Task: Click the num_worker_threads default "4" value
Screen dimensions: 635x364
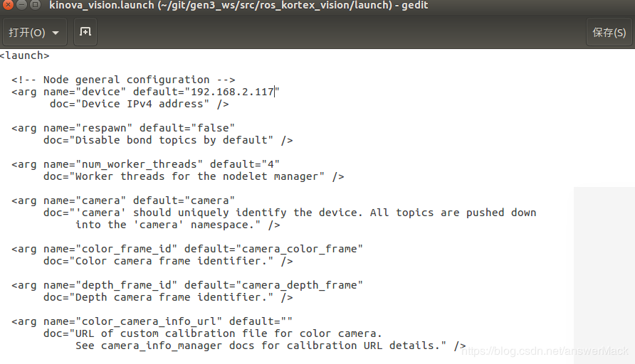Action: pyautogui.click(x=271, y=164)
